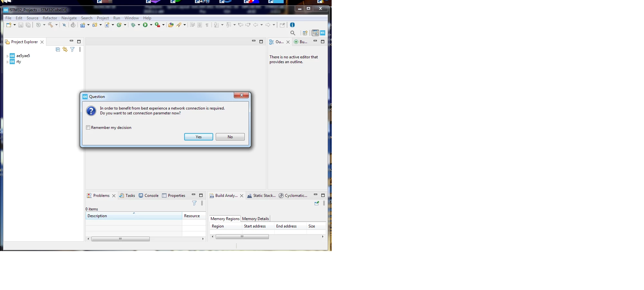Click the magnifying glass Quick Access icon

(293, 33)
